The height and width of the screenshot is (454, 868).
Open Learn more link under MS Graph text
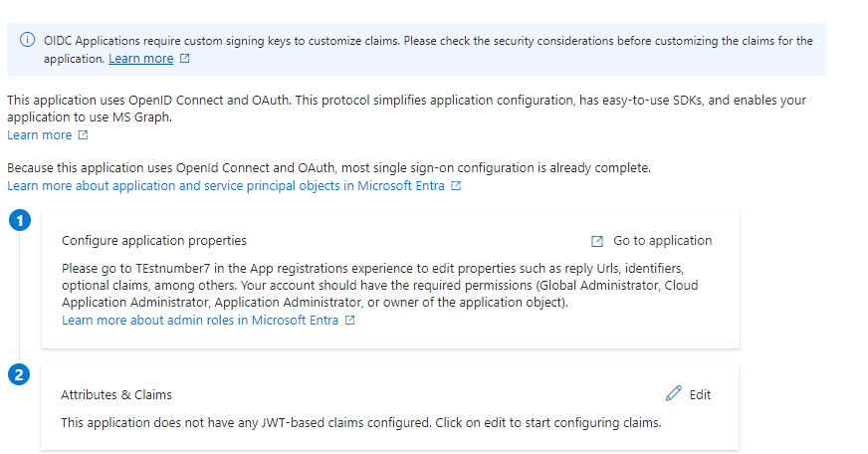coord(39,135)
